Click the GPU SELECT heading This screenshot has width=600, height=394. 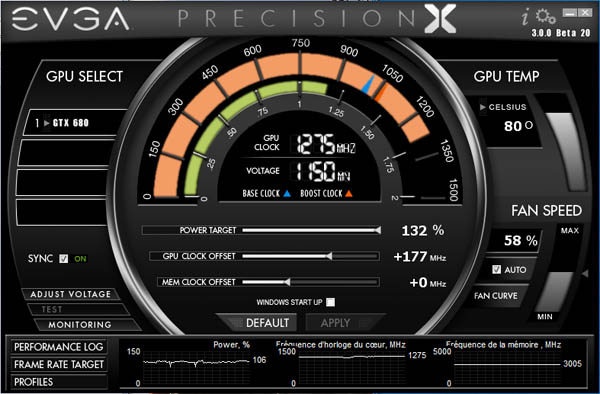[85, 77]
